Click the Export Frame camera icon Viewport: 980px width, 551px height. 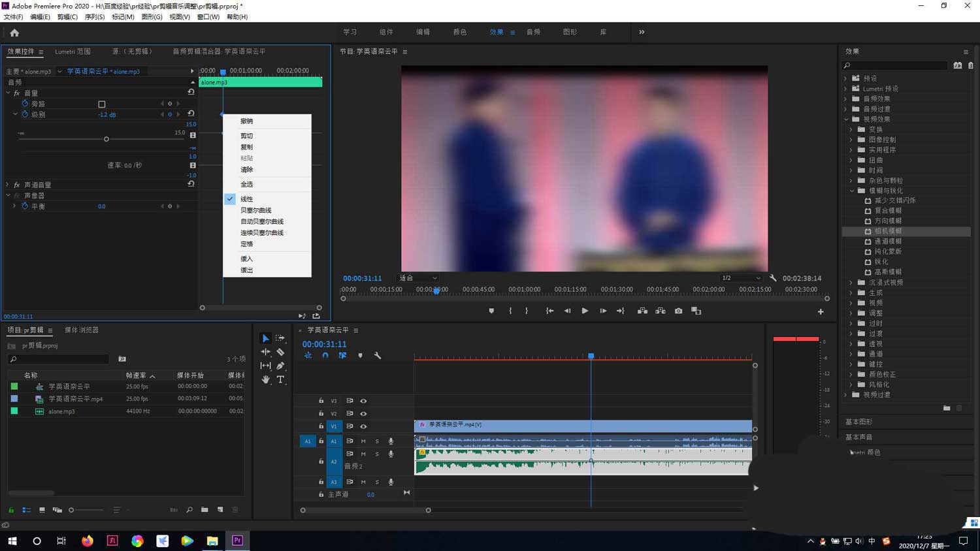tap(678, 311)
